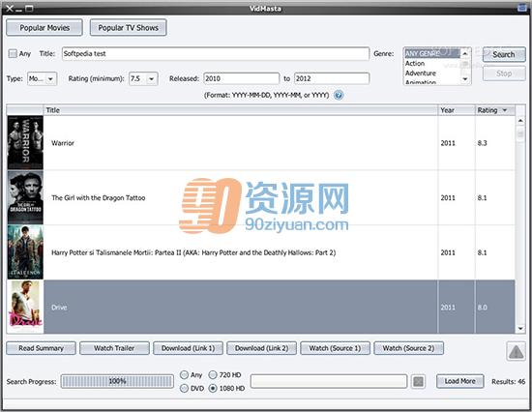Screen dimensions: 532x412
Task: Click genre list up arrow
Action: pos(465,53)
